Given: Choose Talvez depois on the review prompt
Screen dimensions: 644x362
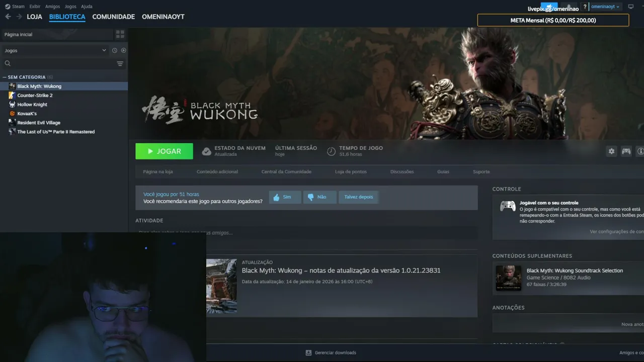Looking at the screenshot, I should [x=359, y=197].
